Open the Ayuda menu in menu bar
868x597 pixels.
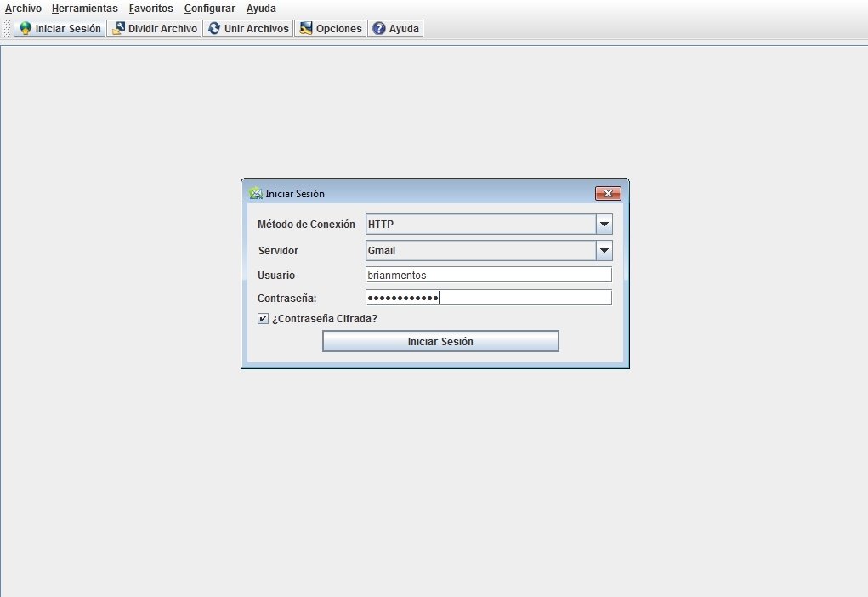tap(261, 9)
